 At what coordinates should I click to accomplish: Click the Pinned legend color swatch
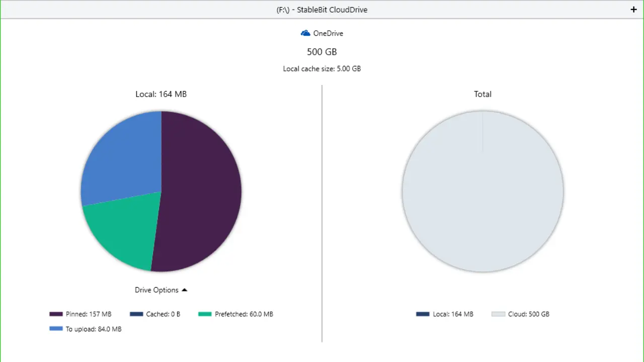tap(56, 314)
